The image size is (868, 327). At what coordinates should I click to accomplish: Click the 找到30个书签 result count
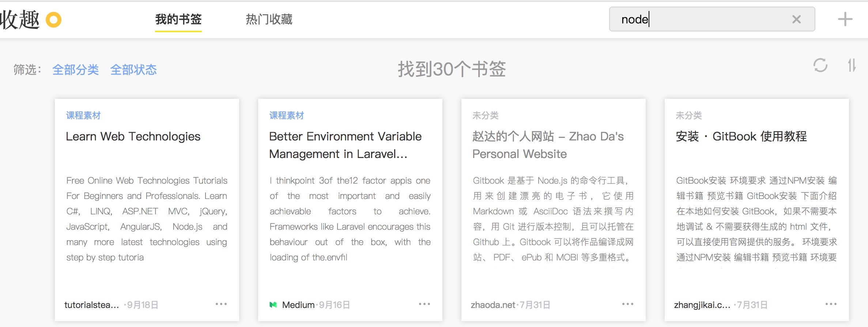(x=452, y=69)
